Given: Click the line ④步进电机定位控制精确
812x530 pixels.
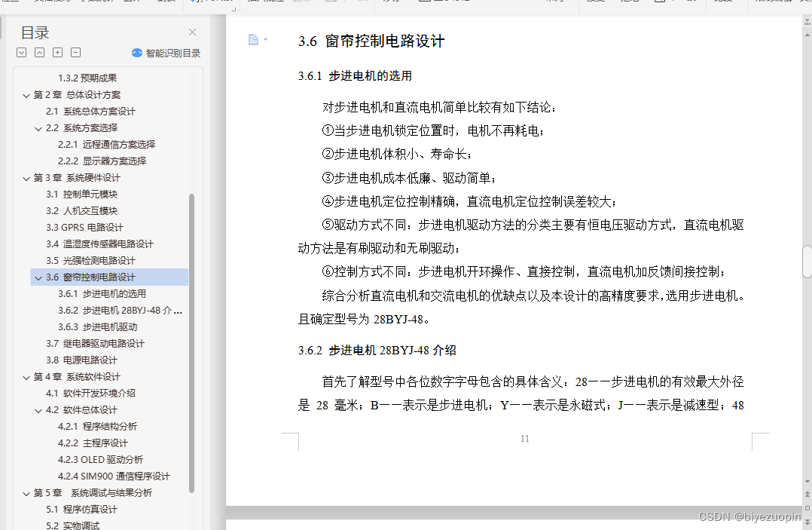Looking at the screenshot, I should pyautogui.click(x=469, y=201).
